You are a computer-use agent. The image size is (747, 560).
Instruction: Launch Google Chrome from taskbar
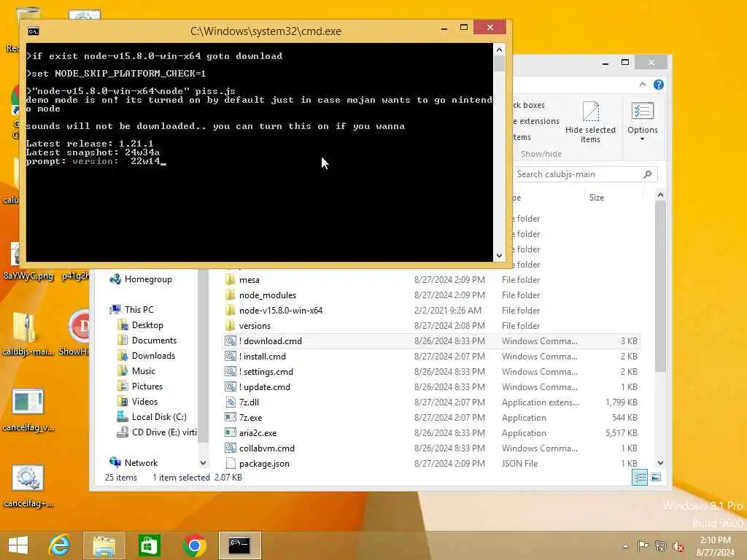tap(194, 545)
